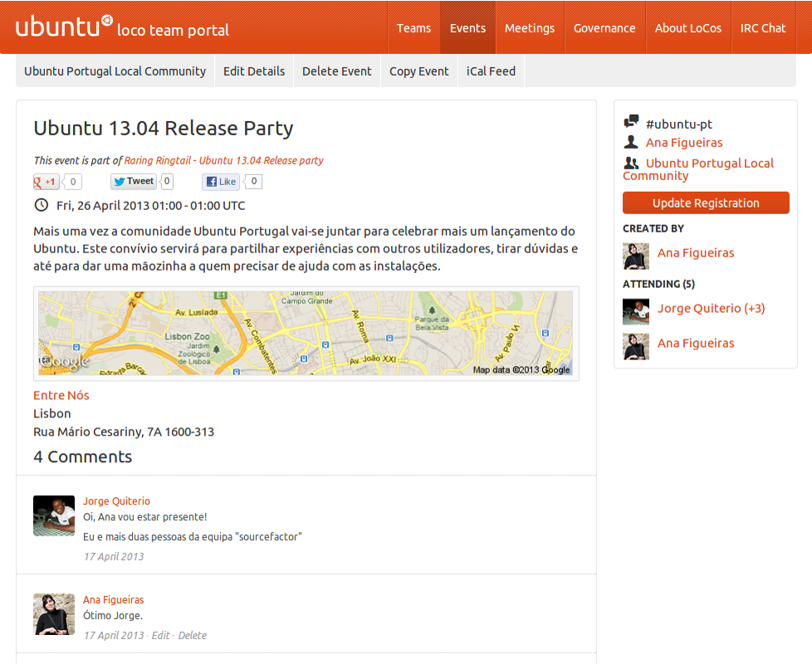
Task: Click the Google +1 button
Action: (x=46, y=182)
